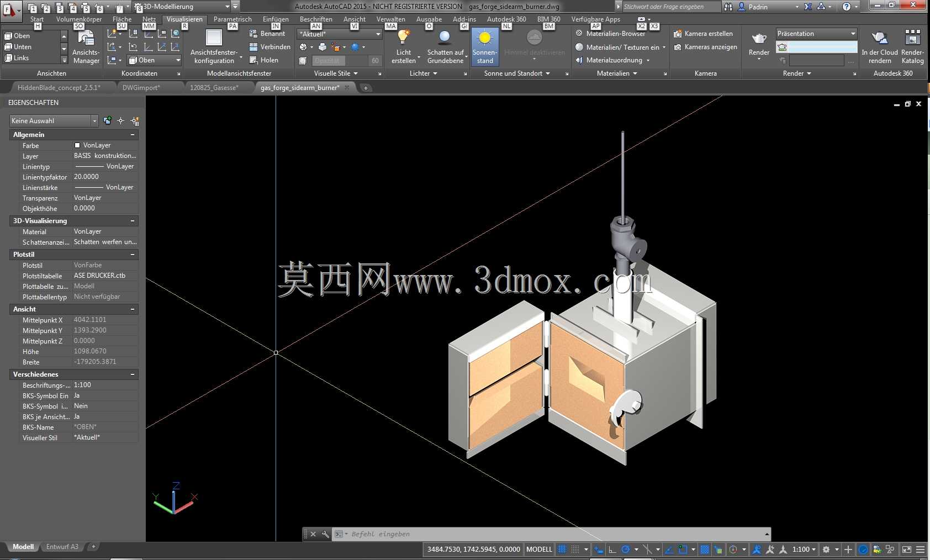Open the *Aktuell* visual style dropdown

[x=340, y=34]
